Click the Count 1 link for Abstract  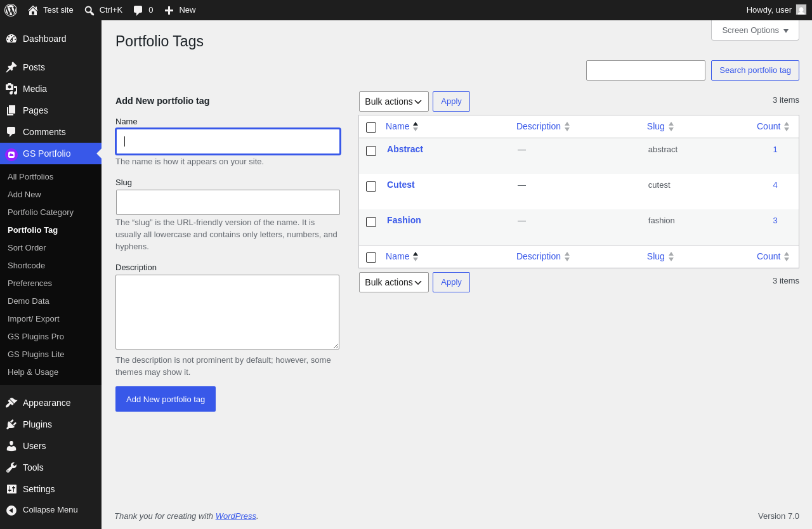click(x=775, y=149)
